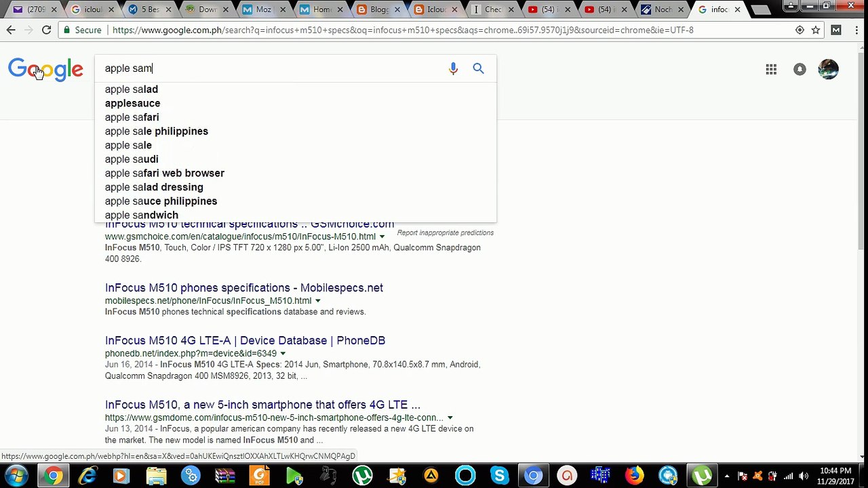Open Windows Explorer folder in taskbar
Screen dimensions: 868x488
tap(156, 476)
